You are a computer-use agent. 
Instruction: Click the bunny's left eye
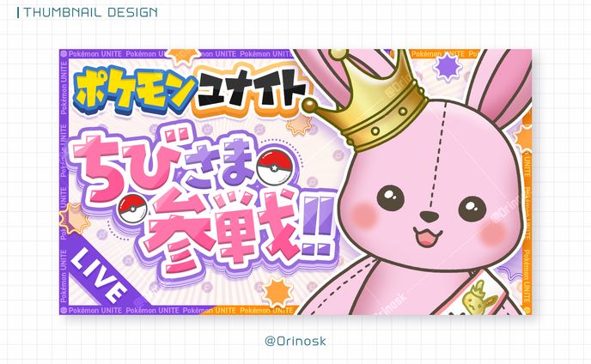click(x=391, y=197)
